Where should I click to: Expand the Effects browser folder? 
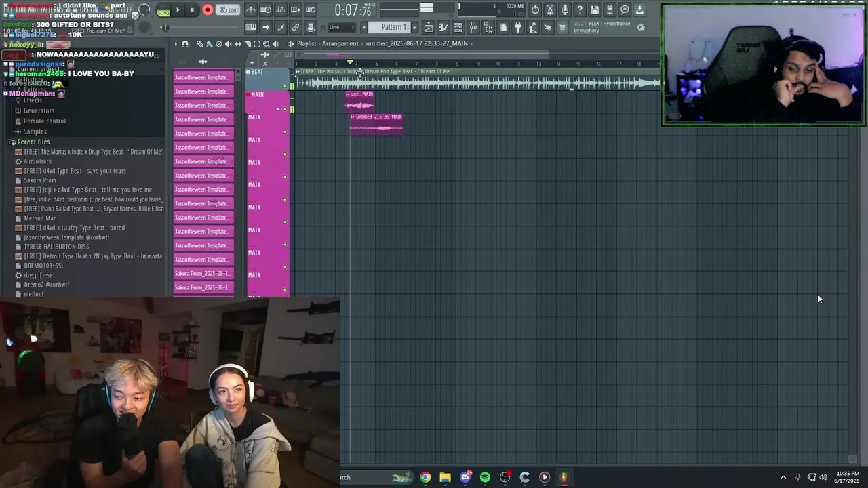point(33,100)
